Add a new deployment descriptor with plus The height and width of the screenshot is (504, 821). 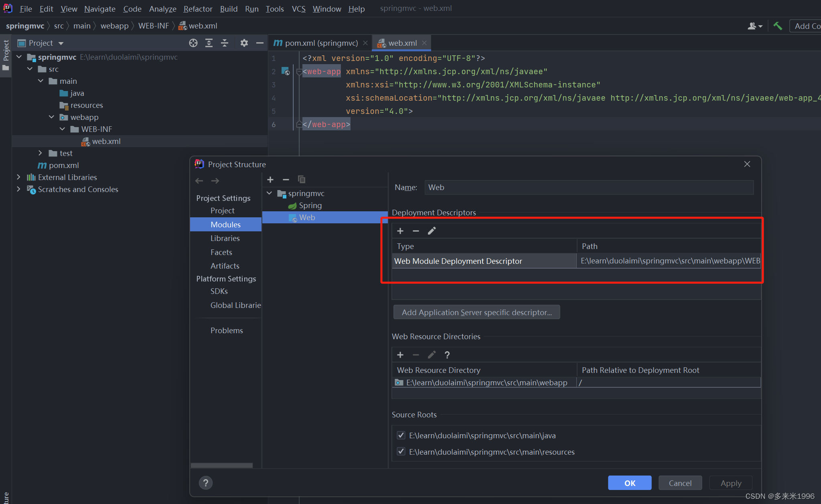click(400, 231)
